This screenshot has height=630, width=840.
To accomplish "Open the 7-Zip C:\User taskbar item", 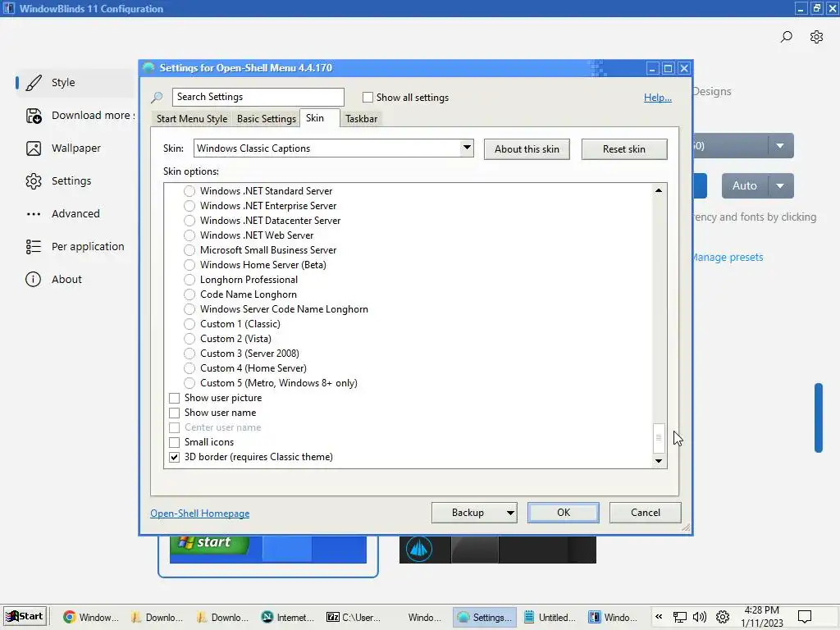I will (x=354, y=617).
